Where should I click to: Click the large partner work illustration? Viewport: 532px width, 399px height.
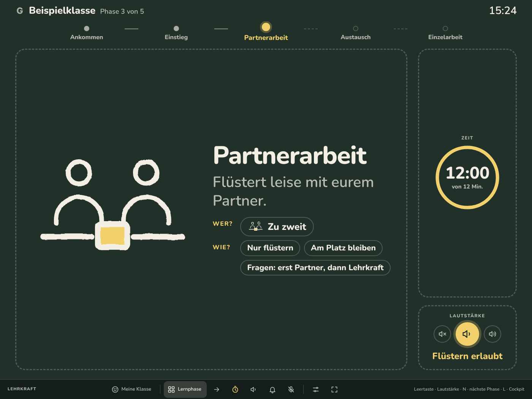[112, 204]
